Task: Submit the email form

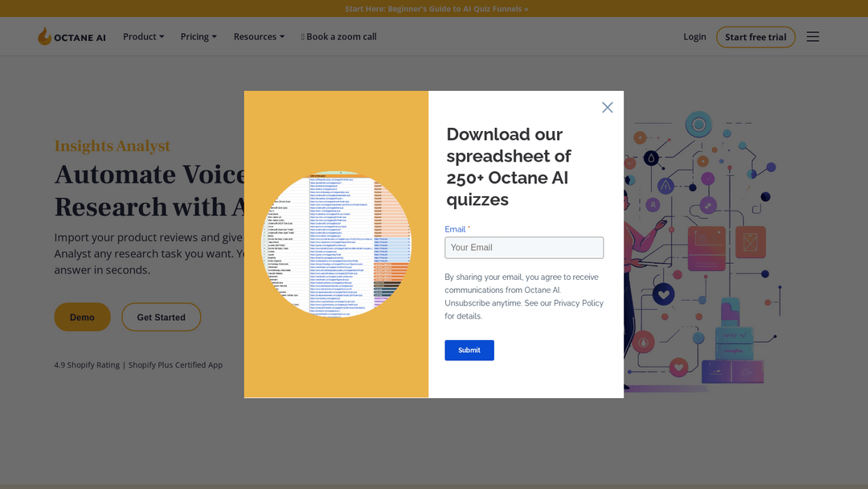Action: click(x=469, y=351)
